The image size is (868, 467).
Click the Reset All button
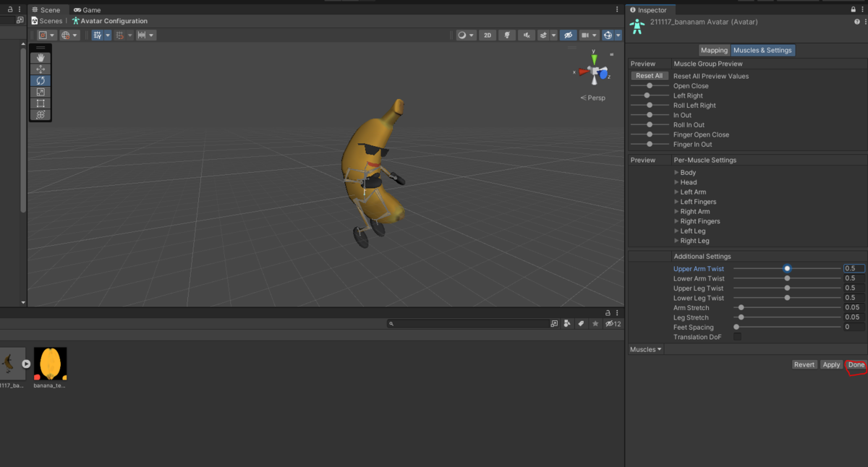pos(649,76)
